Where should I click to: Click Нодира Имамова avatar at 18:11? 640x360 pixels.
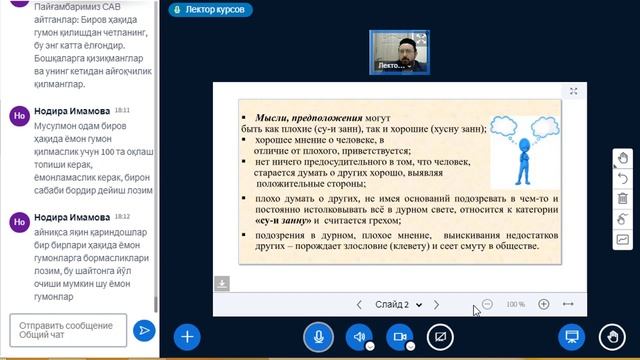[x=19, y=116]
